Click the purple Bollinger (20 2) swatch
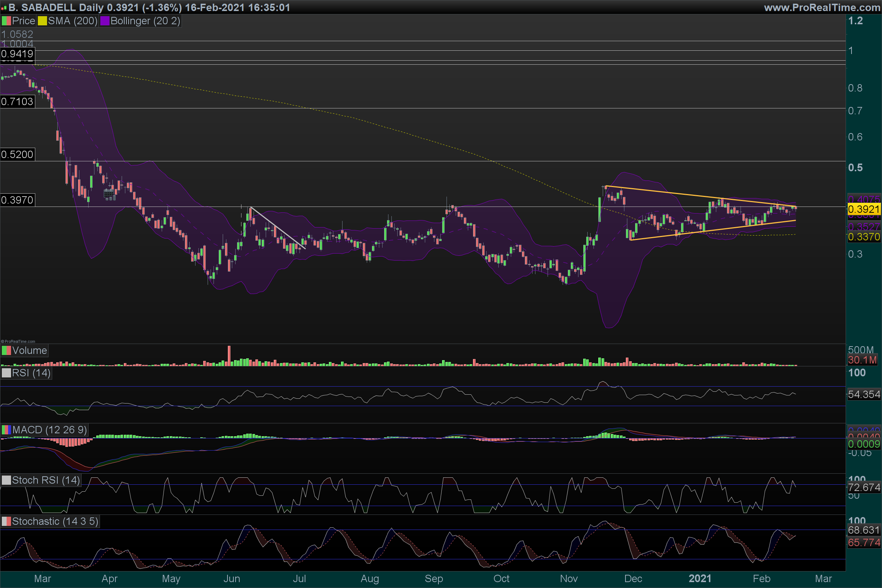The image size is (882, 588). (x=105, y=21)
